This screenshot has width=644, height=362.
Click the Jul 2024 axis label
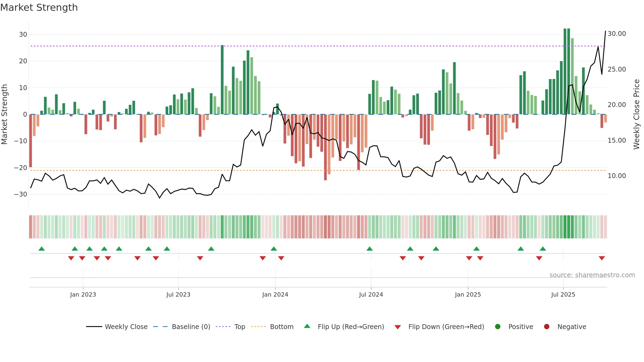pos(371,294)
